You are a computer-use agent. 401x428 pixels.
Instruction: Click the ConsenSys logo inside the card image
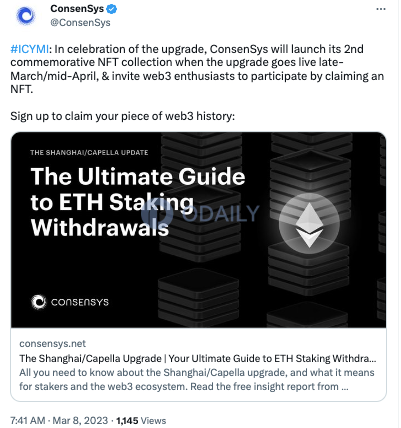[x=70, y=302]
